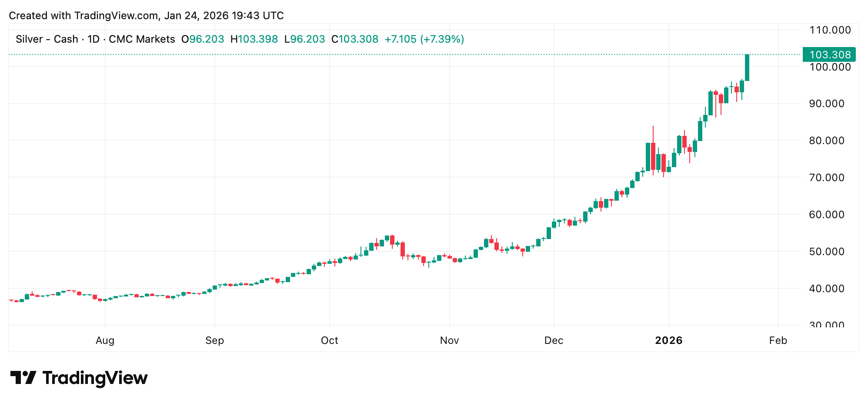Screen dimensions: 868x404
Task: Click the +7.105 (+7.39%) change readout
Action: [424, 39]
